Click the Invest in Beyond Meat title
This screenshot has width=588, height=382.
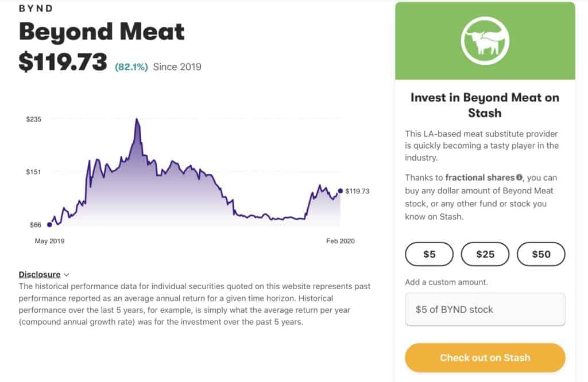click(x=485, y=105)
